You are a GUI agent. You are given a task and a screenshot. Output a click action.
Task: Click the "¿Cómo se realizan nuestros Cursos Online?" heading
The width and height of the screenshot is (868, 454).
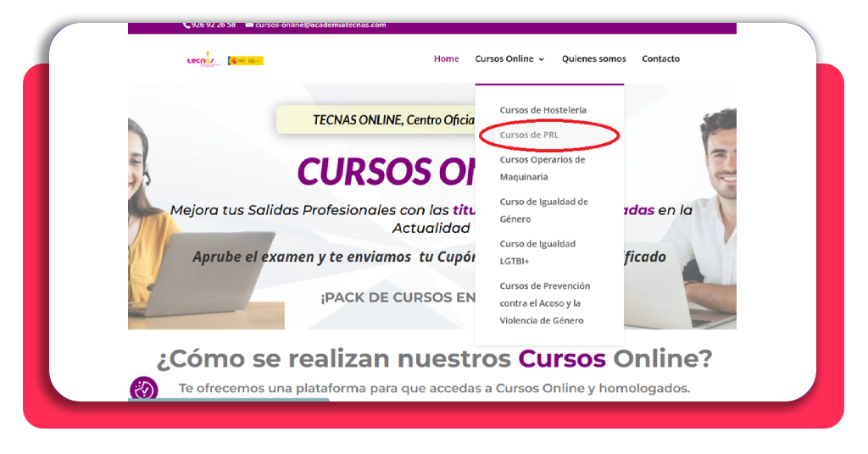coord(435,359)
